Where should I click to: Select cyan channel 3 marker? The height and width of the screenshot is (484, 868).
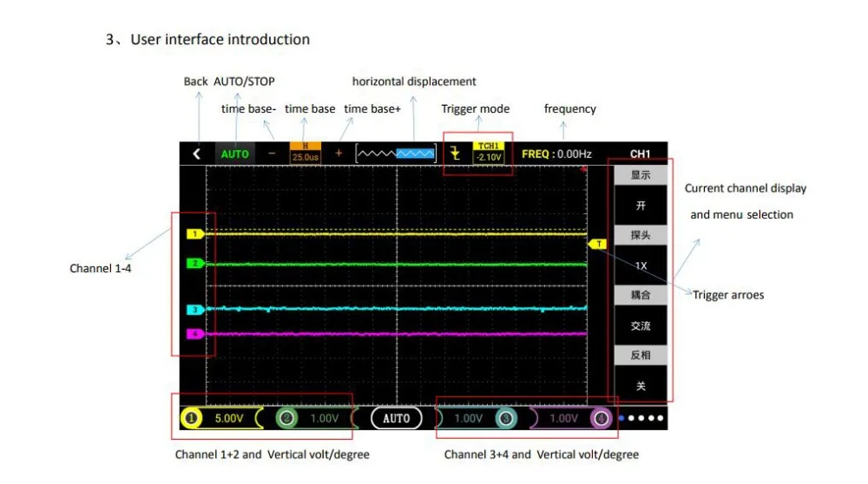195,310
